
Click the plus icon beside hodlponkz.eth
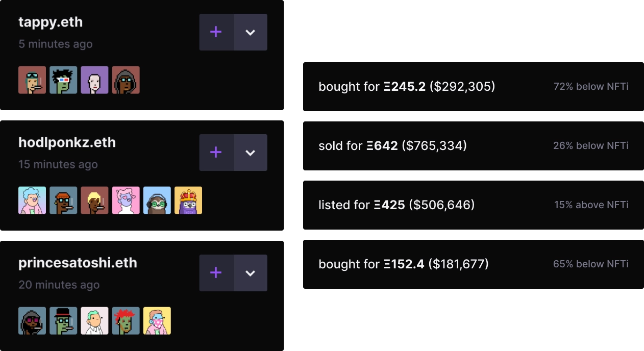[x=216, y=153]
